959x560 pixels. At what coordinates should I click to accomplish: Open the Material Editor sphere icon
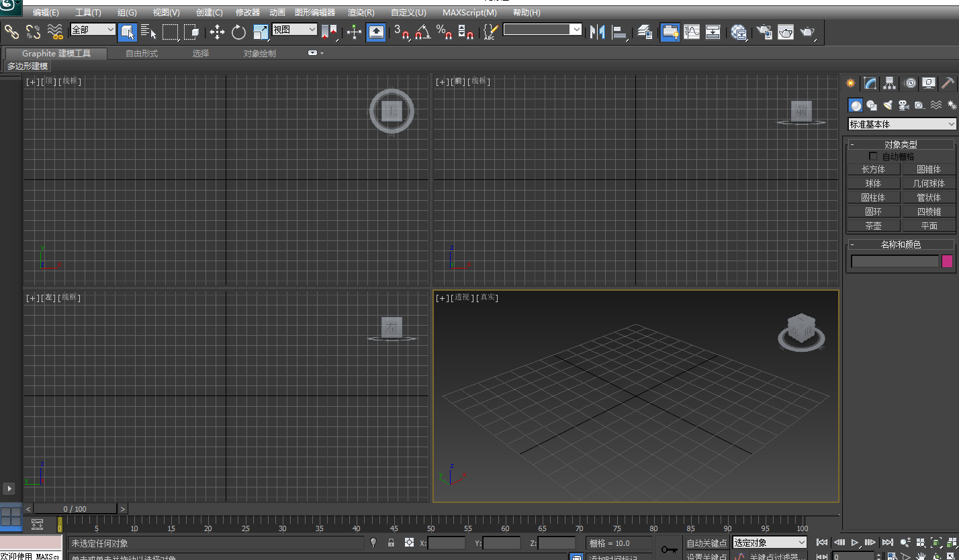coord(739,32)
